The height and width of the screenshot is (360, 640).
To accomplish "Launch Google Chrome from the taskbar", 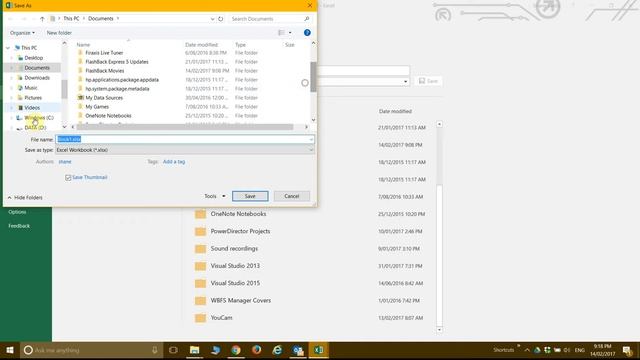I will click(236, 350).
